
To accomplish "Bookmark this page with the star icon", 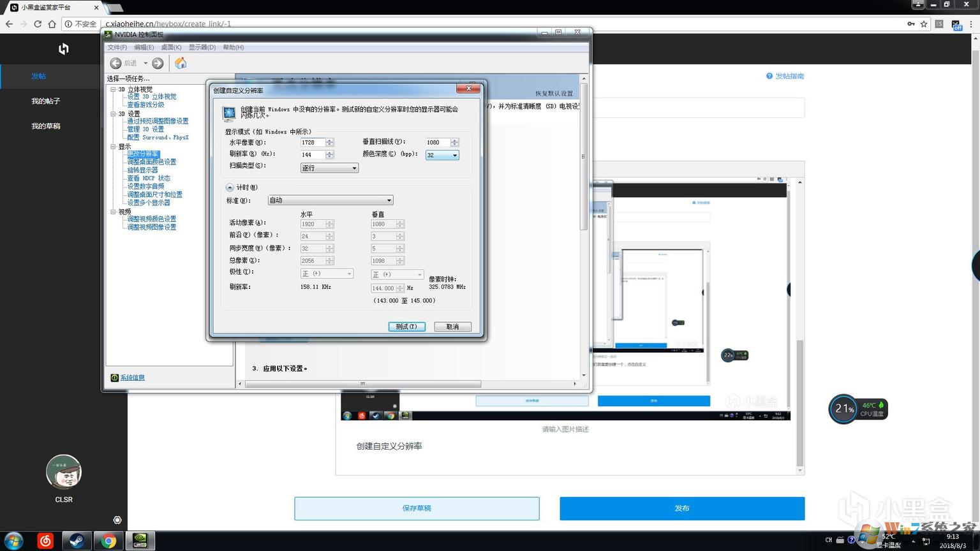I will tap(923, 24).
